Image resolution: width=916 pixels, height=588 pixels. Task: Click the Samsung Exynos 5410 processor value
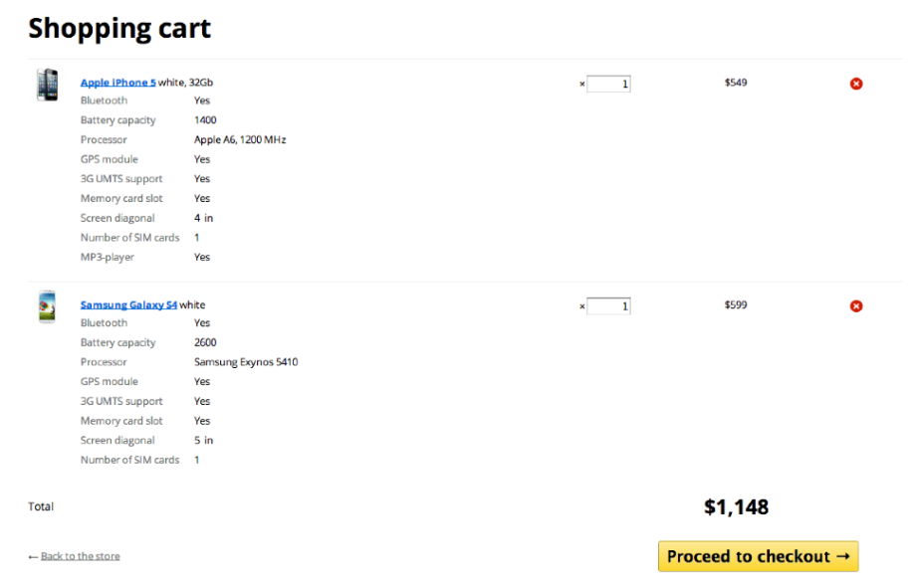[x=246, y=362]
